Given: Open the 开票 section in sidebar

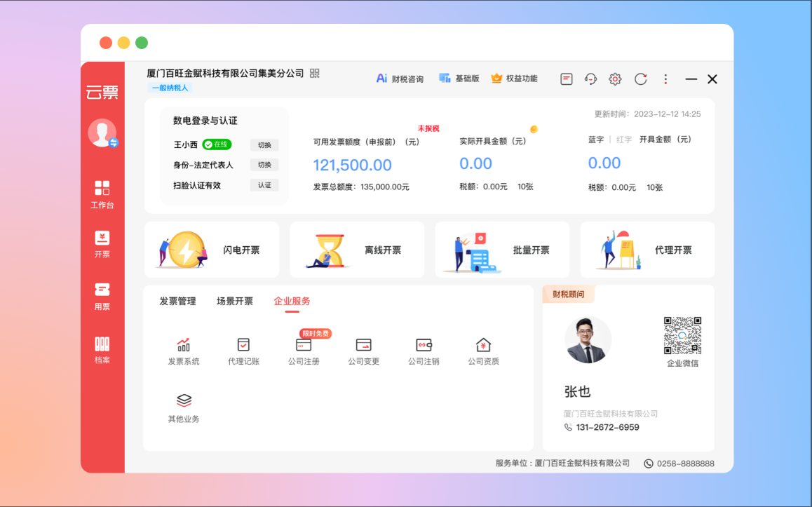Looking at the screenshot, I should click(102, 244).
